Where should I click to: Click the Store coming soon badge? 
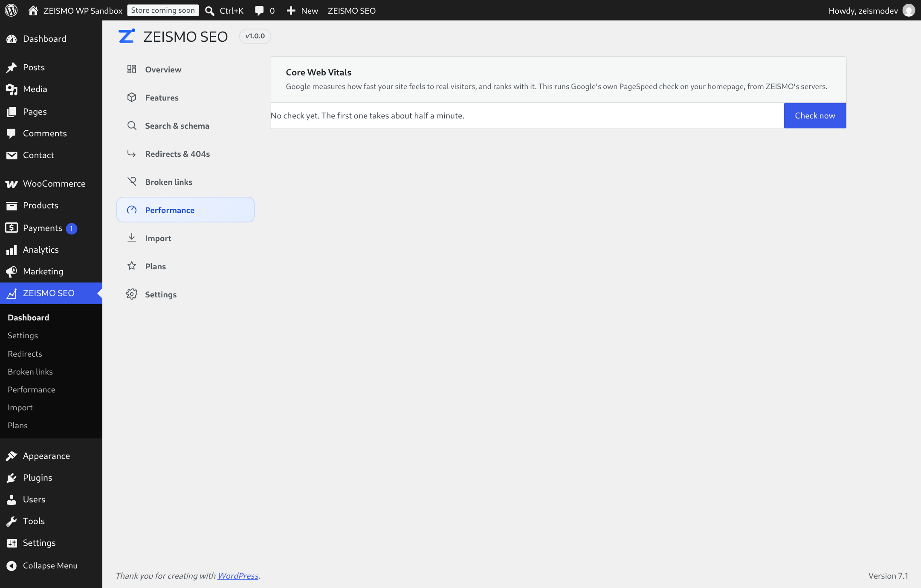coord(163,10)
